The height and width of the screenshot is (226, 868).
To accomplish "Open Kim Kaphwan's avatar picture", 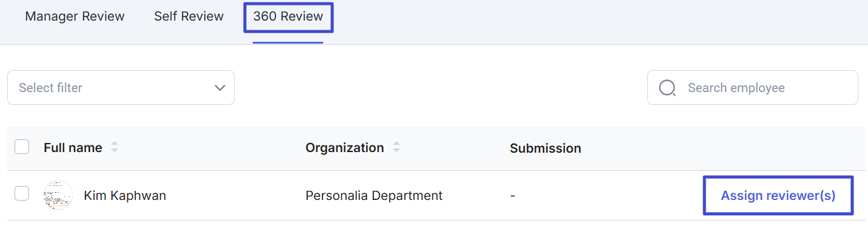I will [58, 195].
